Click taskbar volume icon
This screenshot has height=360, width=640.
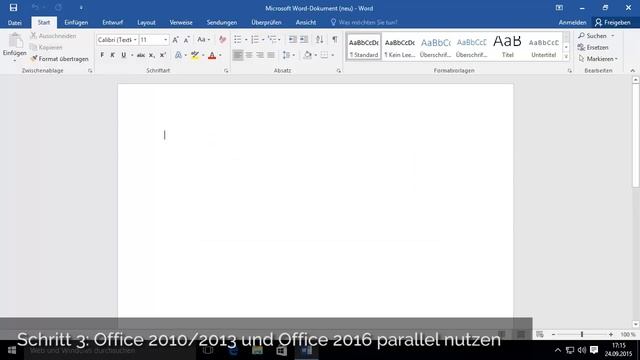(x=582, y=350)
